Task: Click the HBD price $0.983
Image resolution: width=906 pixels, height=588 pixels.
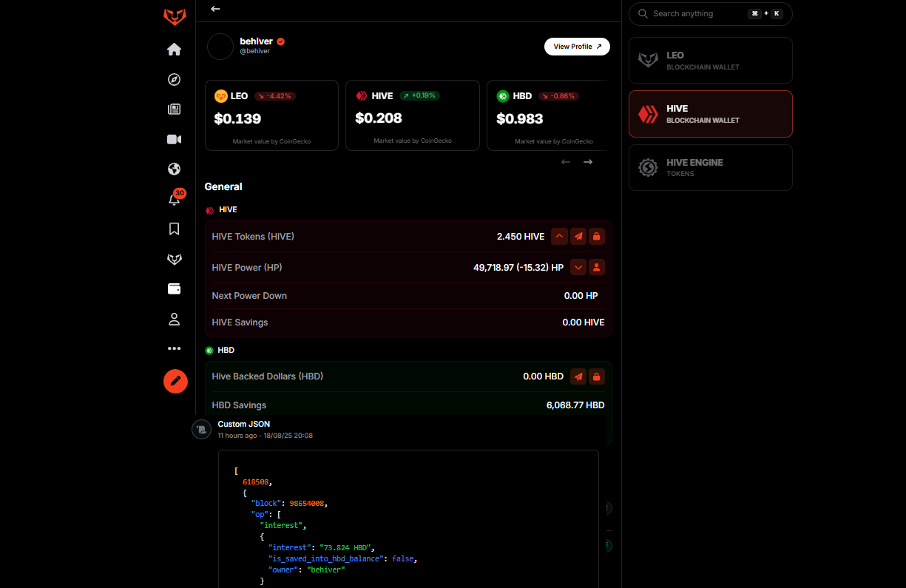Action: (520, 118)
